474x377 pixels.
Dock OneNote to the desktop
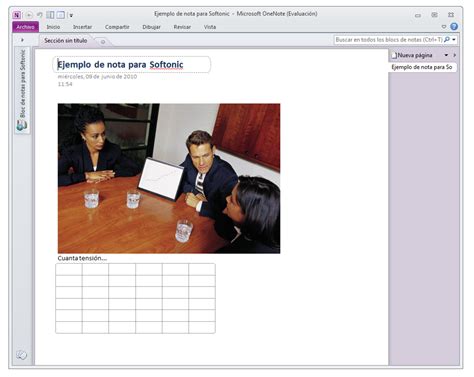tap(50, 15)
